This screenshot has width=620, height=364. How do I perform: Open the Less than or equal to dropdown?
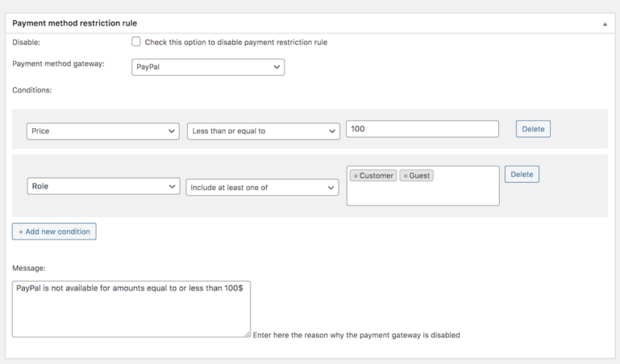[263, 130]
